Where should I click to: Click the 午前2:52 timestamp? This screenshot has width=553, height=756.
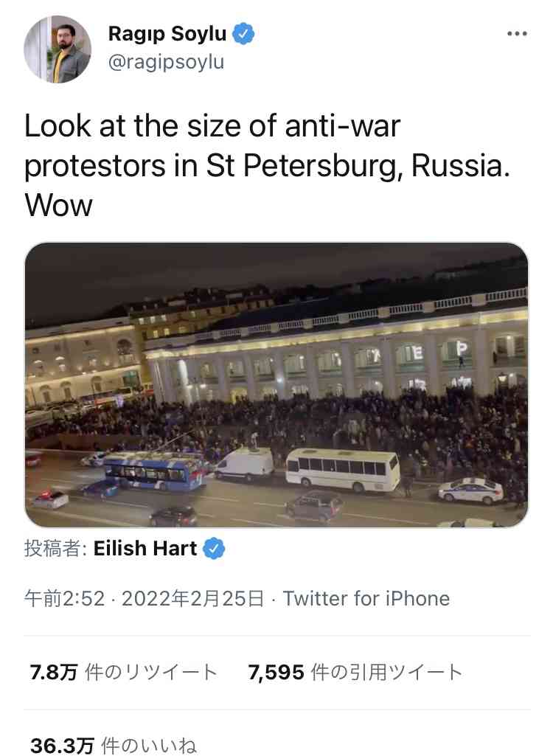(64, 599)
